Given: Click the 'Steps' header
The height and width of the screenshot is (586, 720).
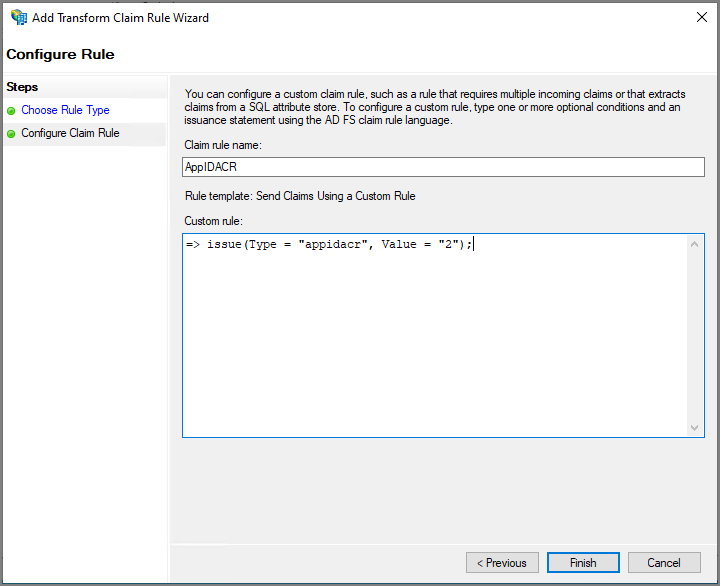Looking at the screenshot, I should (x=22, y=87).
